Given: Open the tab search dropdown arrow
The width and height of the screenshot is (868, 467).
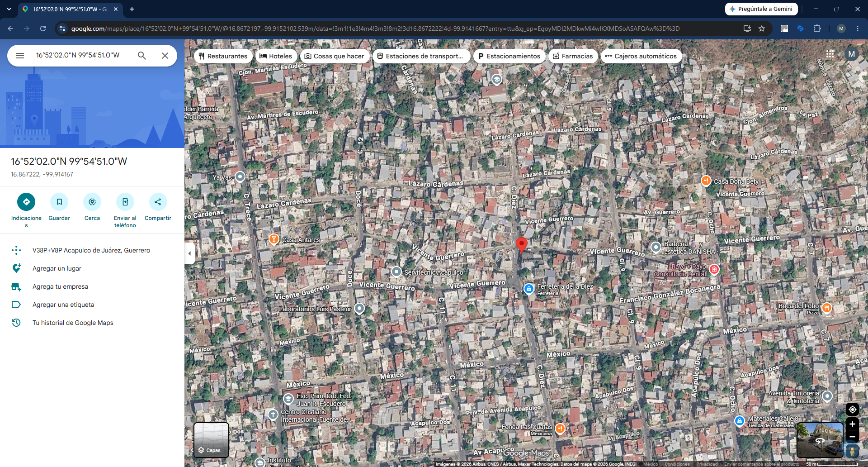Looking at the screenshot, I should pos(9,9).
